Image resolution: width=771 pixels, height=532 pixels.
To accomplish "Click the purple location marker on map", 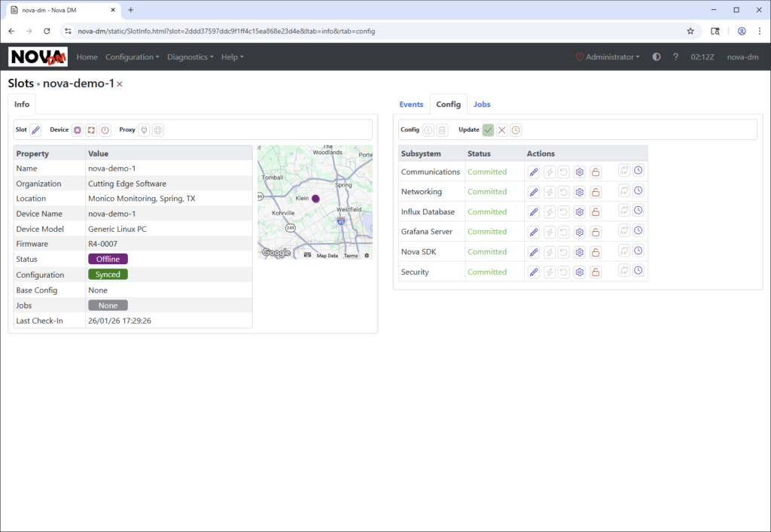I will coord(315,199).
